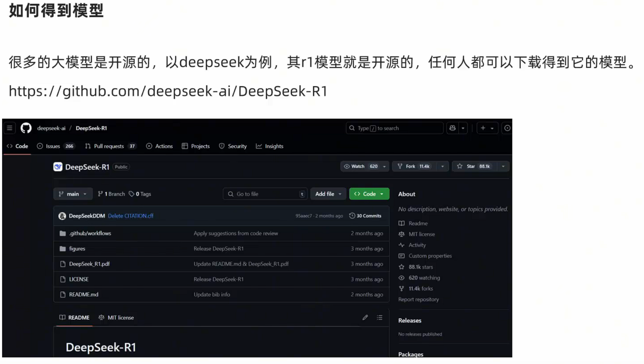Open the figures folder
Screen dimensions: 644x364
77,249
